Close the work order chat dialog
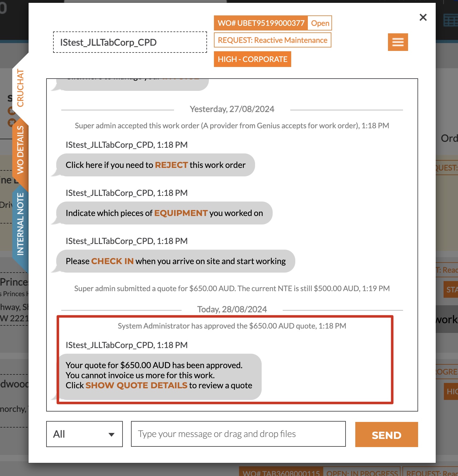The image size is (458, 476). [x=423, y=17]
